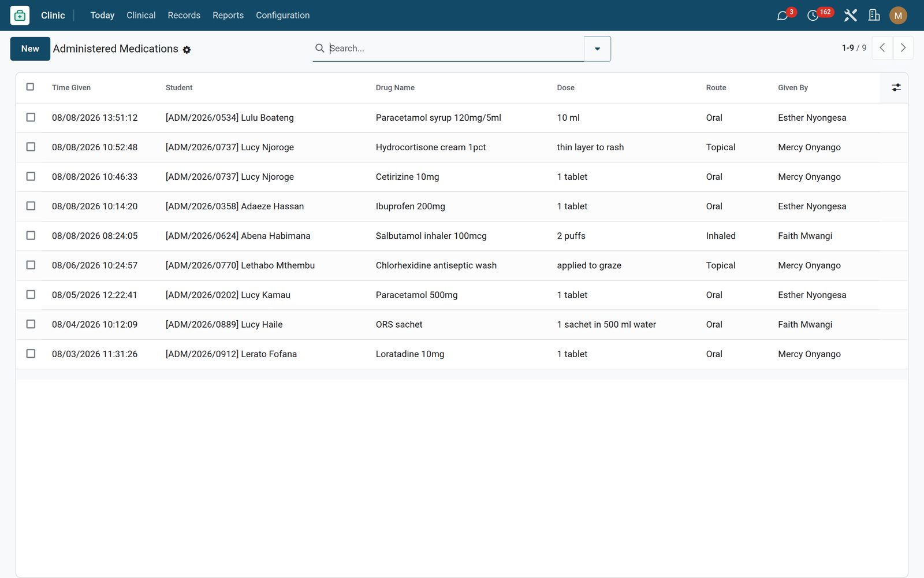Sort by the Given By column header

pos(793,88)
